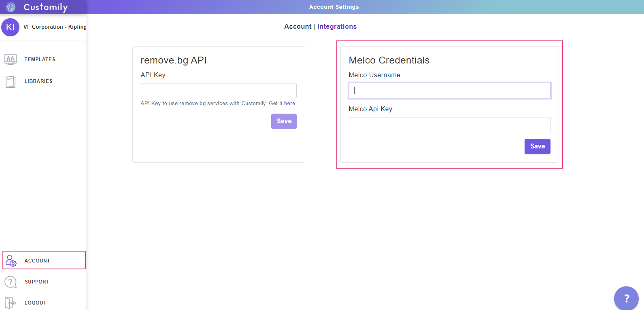The image size is (644, 311).
Task: Open Templates via its sidebar icon
Action: point(11,59)
